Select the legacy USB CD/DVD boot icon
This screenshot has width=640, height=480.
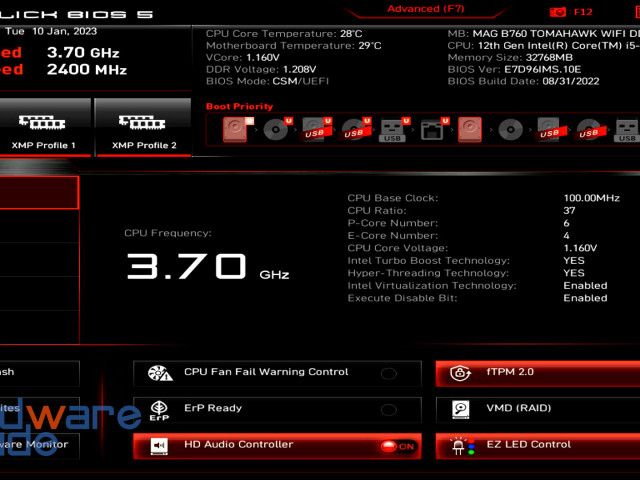tap(589, 130)
